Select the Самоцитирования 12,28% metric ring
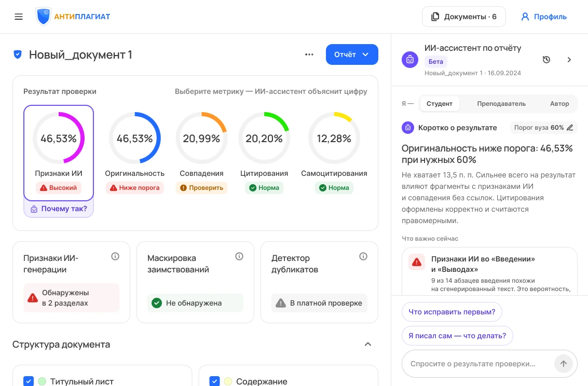The width and height of the screenshot is (588, 386). tap(334, 138)
